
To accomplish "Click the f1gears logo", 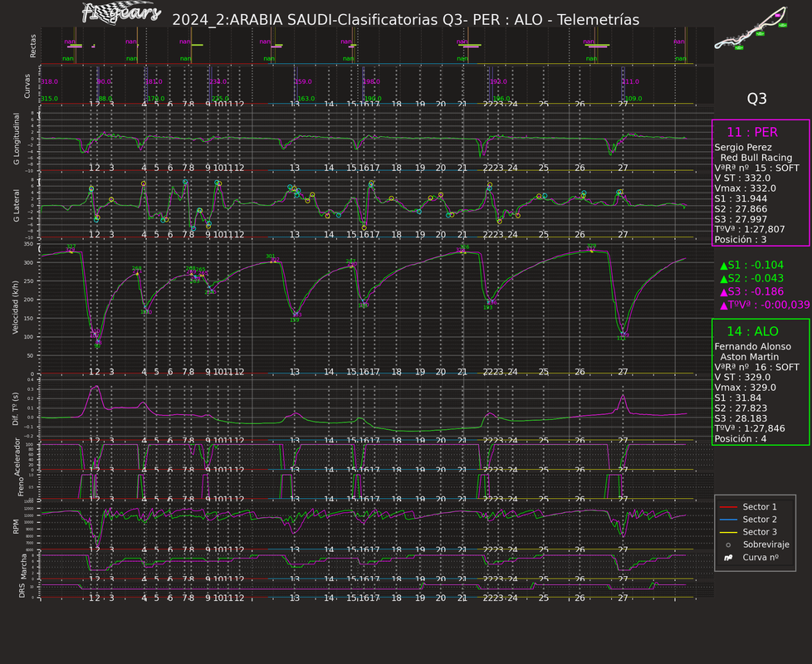I will coord(121,13).
